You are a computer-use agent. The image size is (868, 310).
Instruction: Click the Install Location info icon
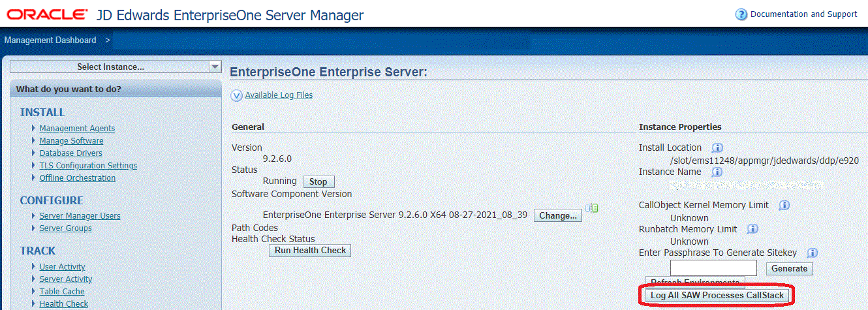click(x=717, y=148)
